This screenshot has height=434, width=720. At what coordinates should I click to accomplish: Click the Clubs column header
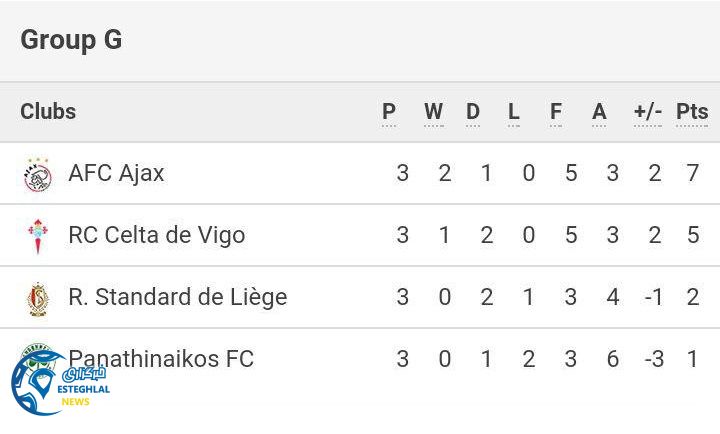click(48, 112)
